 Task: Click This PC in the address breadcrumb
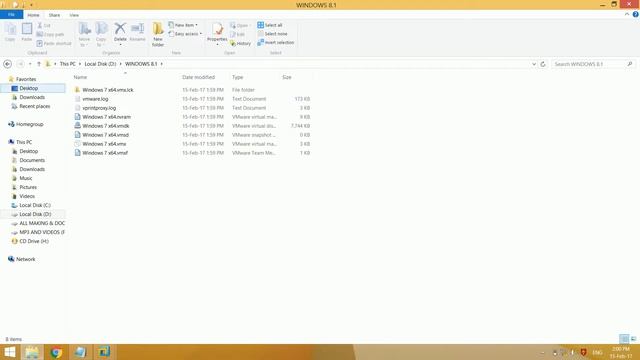click(67, 64)
